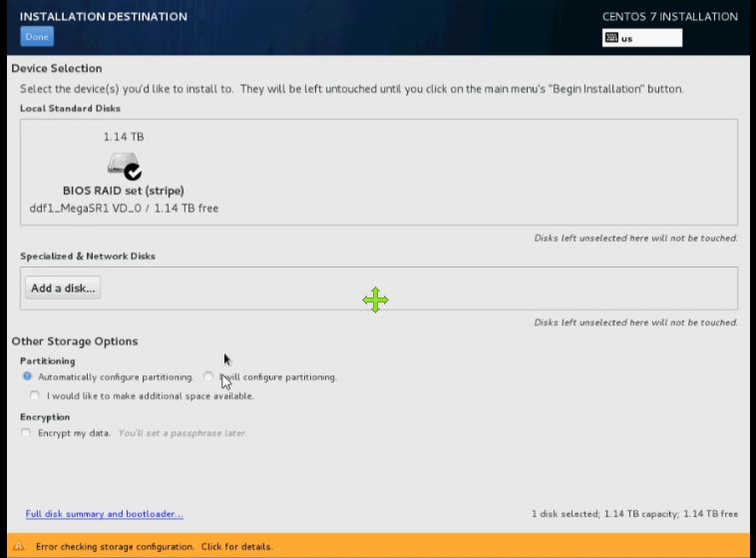This screenshot has width=756, height=558.
Task: Click the INSTALLATION DESTINATION heading
Action: pos(104,16)
